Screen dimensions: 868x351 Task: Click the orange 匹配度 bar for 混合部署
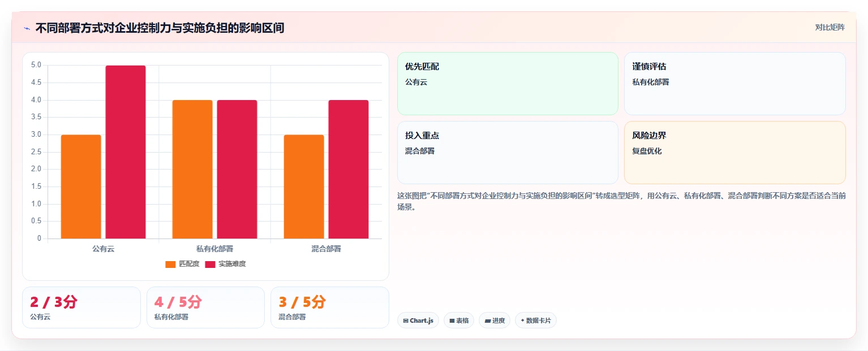(304, 187)
